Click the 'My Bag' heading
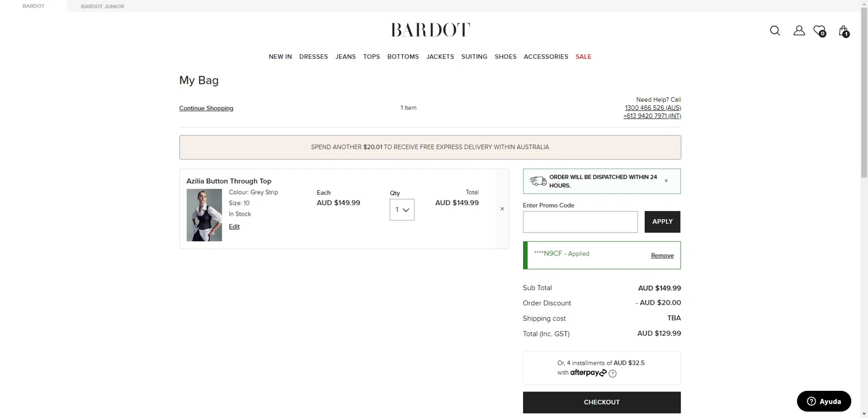The width and height of the screenshot is (868, 418). tap(199, 80)
